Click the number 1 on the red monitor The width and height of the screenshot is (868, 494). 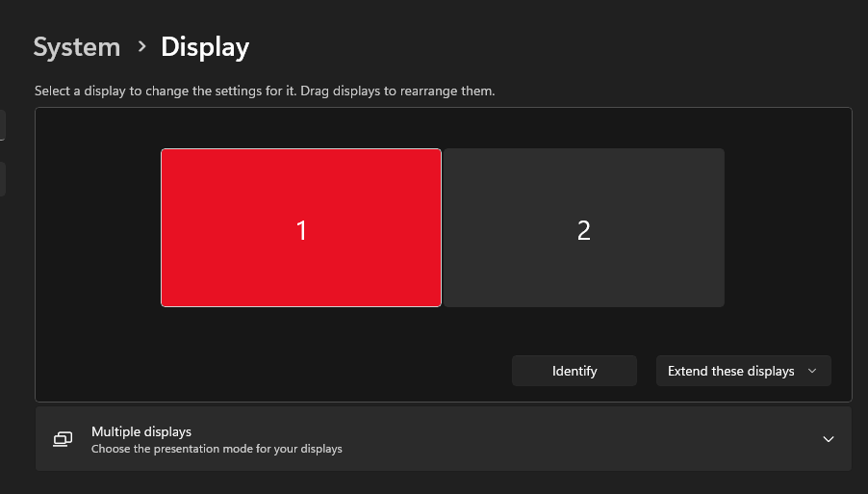coord(301,230)
